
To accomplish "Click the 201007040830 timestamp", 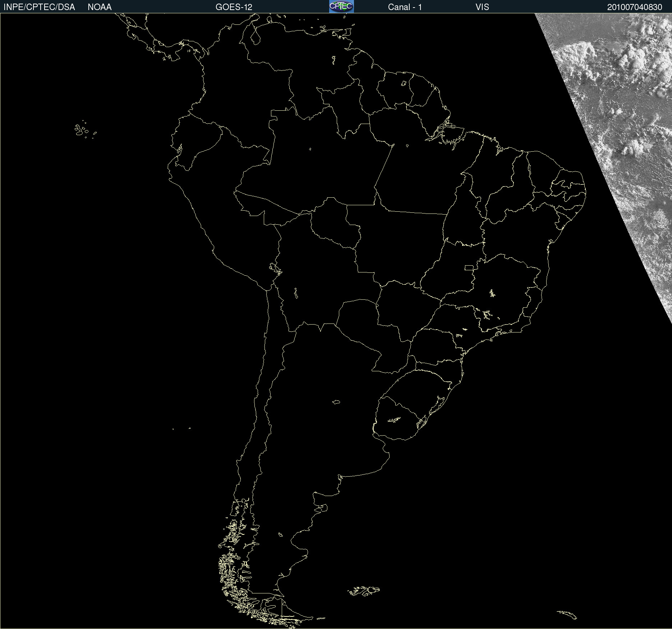I will click(x=635, y=7).
